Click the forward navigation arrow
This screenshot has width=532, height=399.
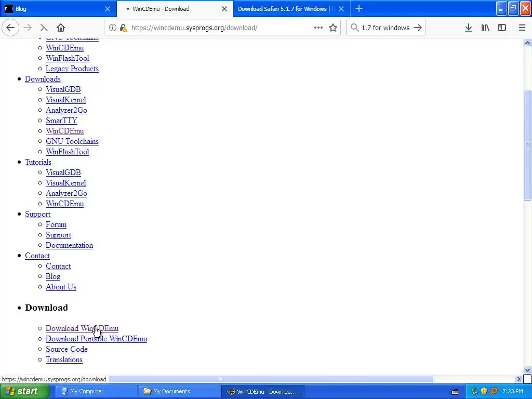click(28, 28)
